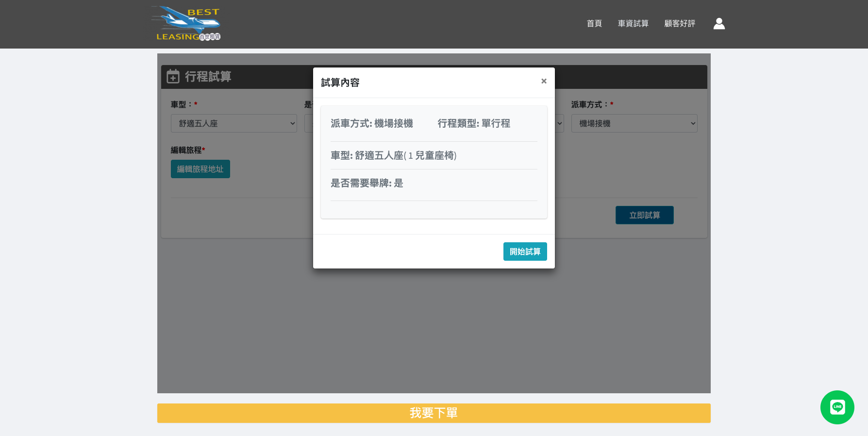868x436 pixels.
Task: Open the 顧客好評 nav item
Action: [x=680, y=24]
